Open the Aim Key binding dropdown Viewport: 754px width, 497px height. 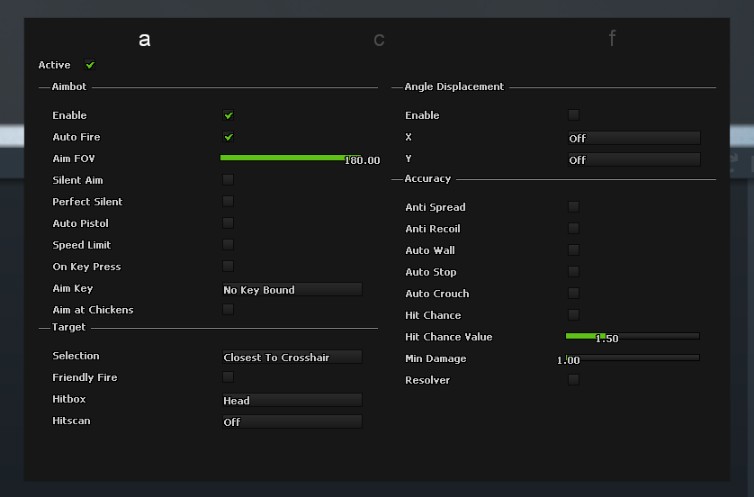point(291,290)
